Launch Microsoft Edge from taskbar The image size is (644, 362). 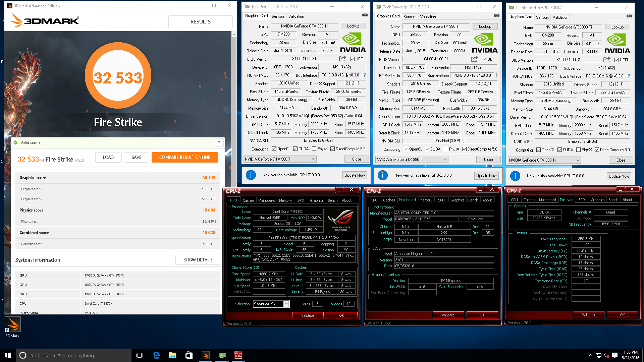[156, 355]
